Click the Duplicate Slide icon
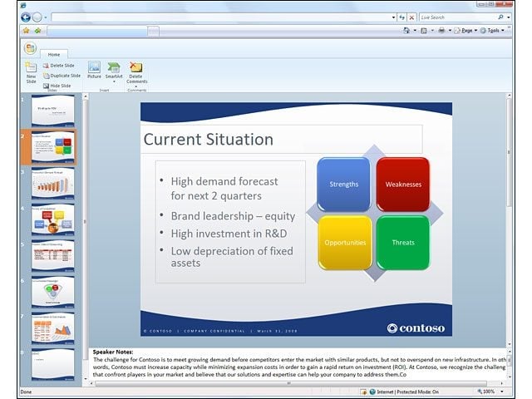The height and width of the screenshot is (399, 532). [x=46, y=76]
